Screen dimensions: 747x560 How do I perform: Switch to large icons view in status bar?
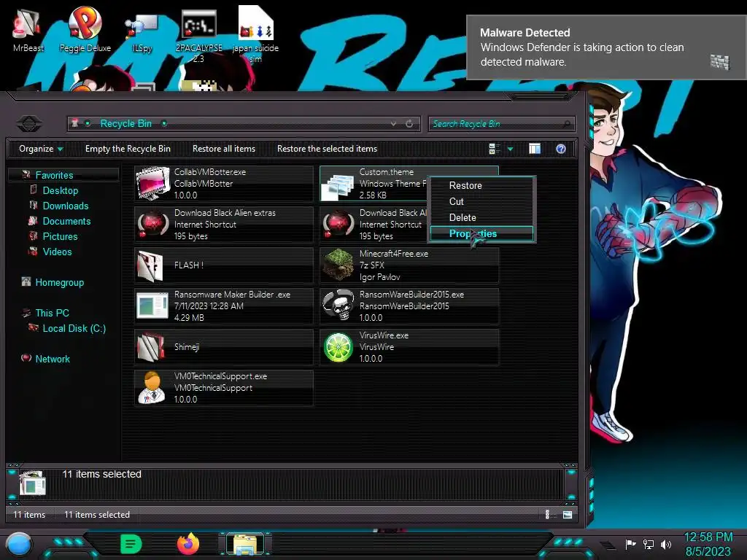(568, 514)
